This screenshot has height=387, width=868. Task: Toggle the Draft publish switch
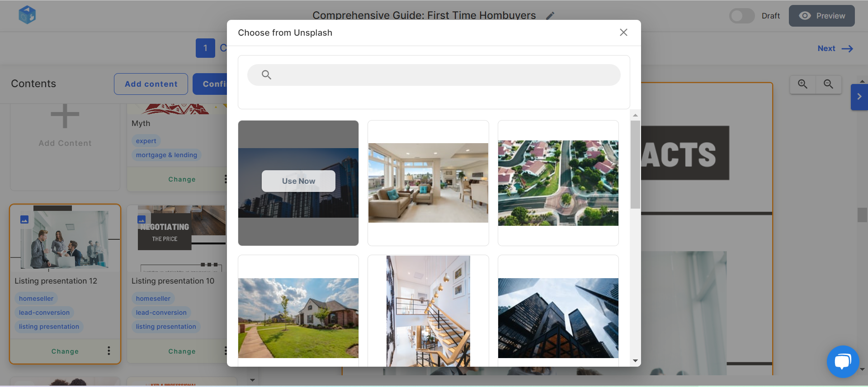tap(741, 16)
